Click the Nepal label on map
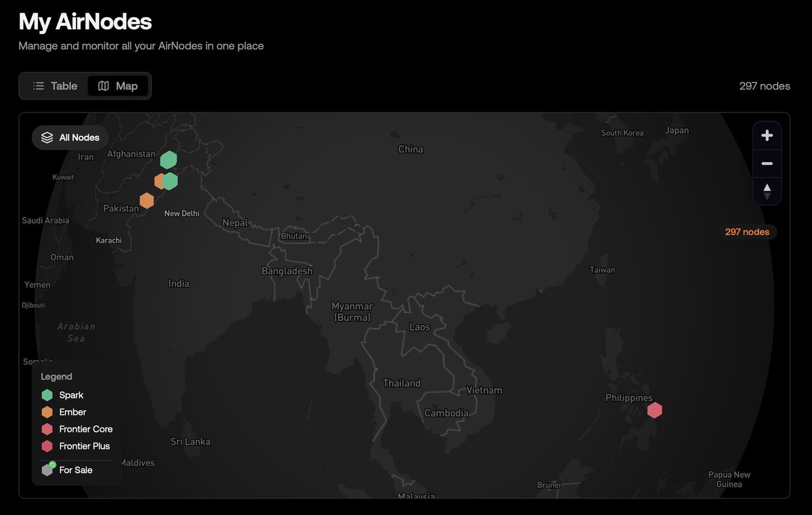This screenshot has height=515, width=812. coord(235,223)
